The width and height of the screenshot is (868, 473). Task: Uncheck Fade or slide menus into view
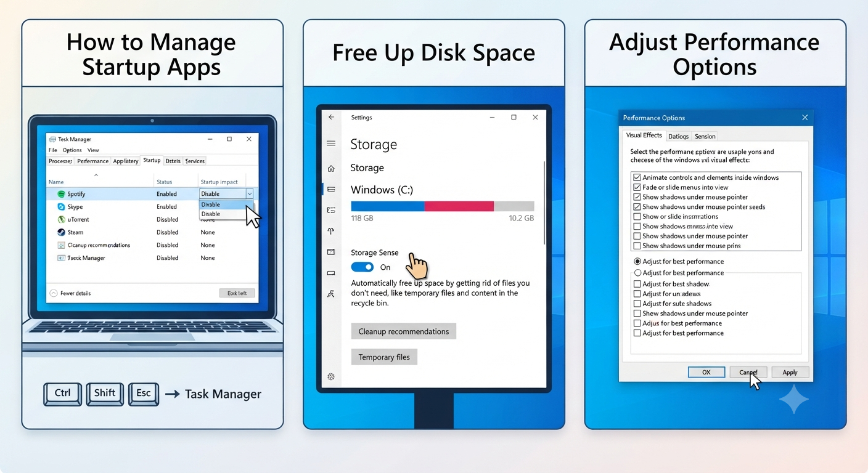(x=637, y=187)
